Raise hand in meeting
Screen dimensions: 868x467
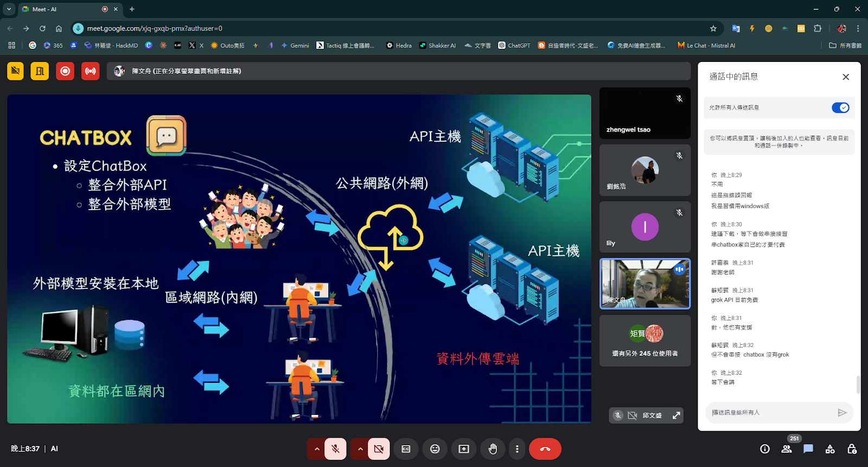click(x=493, y=449)
